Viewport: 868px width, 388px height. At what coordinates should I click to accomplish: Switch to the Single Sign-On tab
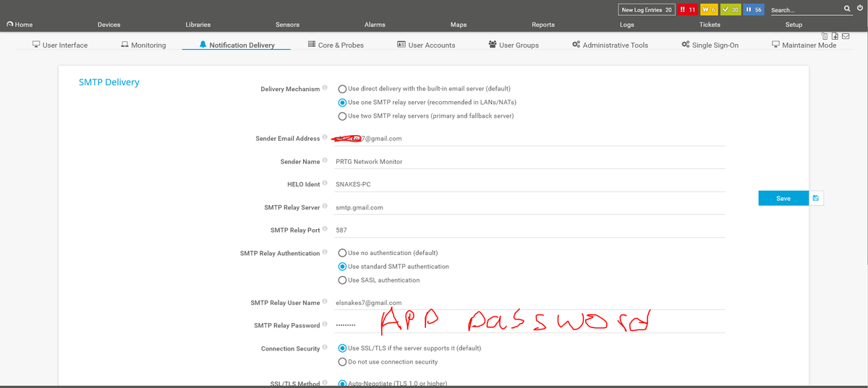pos(710,45)
